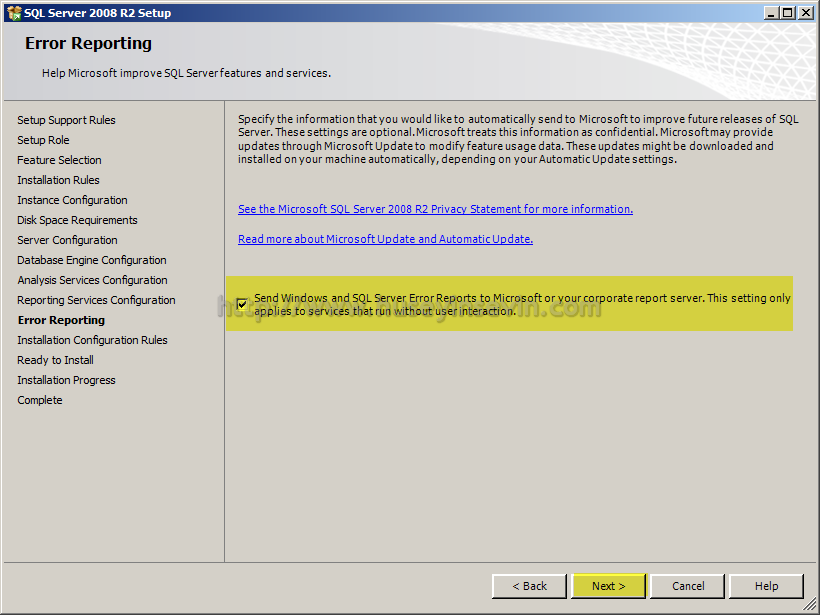Click the window resize grip corner
Viewport: 820px width, 615px height.
coord(811,606)
